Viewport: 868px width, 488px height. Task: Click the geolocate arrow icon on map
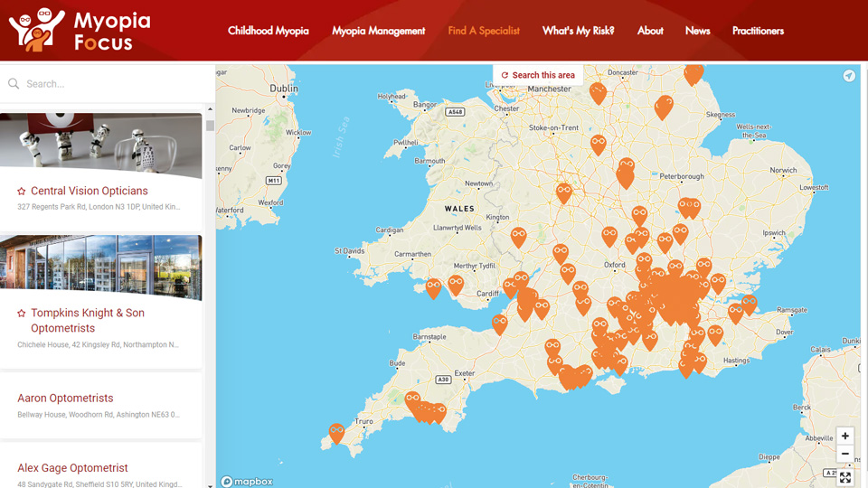pos(849,76)
